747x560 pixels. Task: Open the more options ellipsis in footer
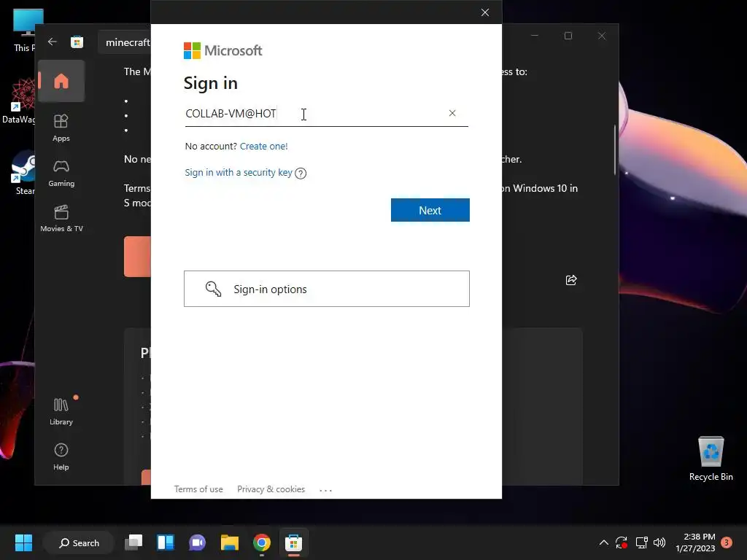pyautogui.click(x=325, y=490)
